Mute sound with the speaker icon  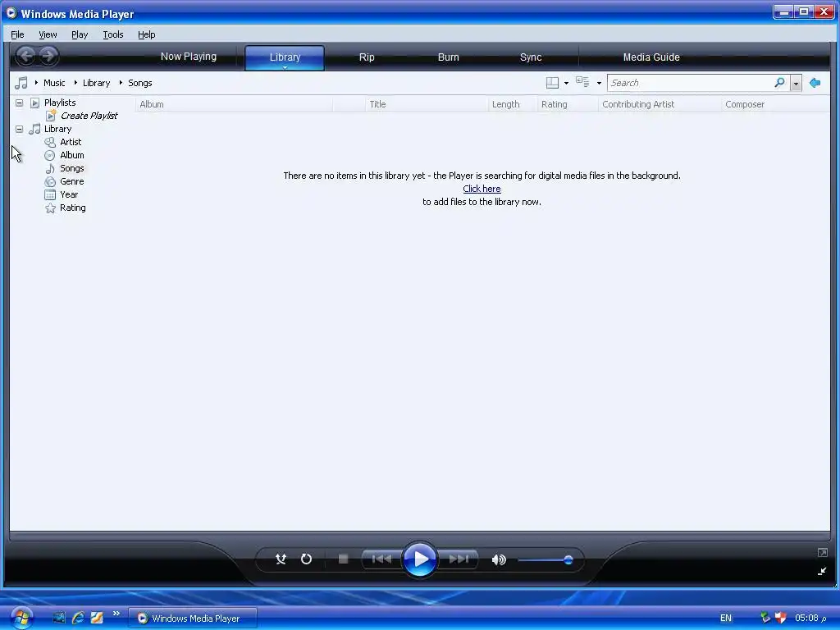click(499, 559)
